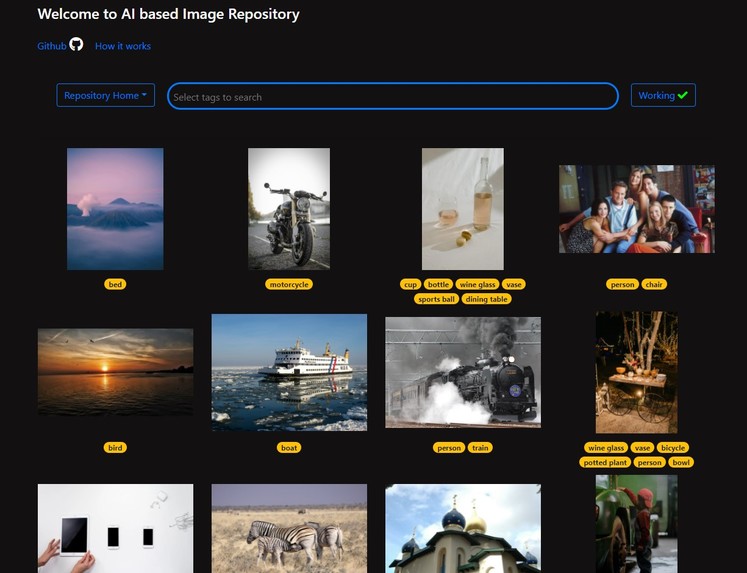Viewport: 747px width, 573px height.
Task: Select the wine glass tag under bottle photo
Action: (x=477, y=284)
